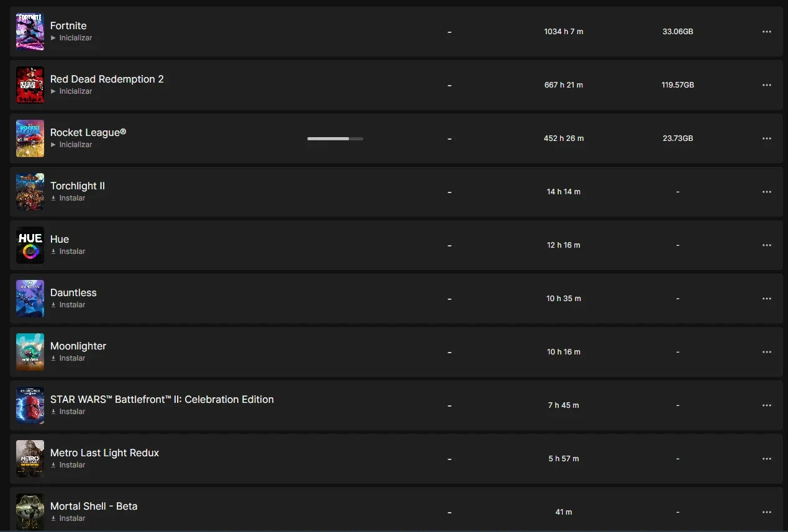
Task: Select the Fortnite cover thumbnail
Action: pos(30,32)
